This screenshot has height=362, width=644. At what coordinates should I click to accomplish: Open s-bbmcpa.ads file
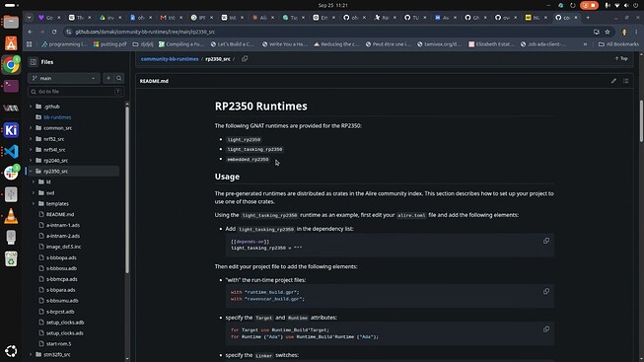coord(61,279)
